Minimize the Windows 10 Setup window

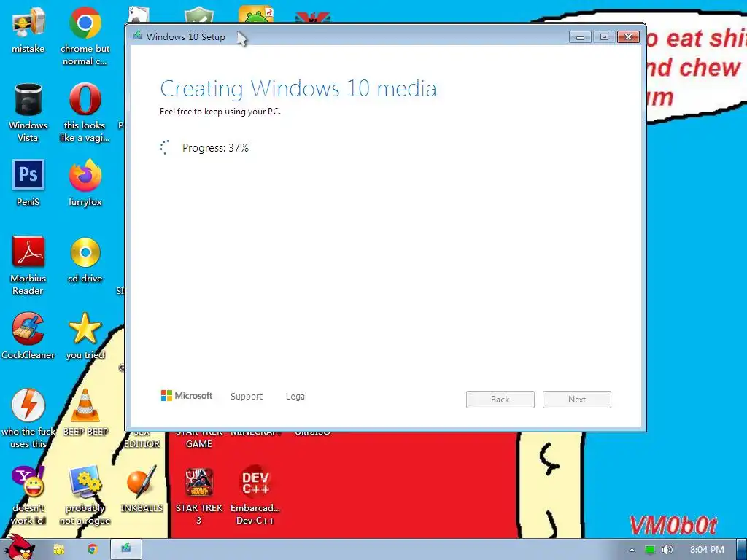[580, 37]
